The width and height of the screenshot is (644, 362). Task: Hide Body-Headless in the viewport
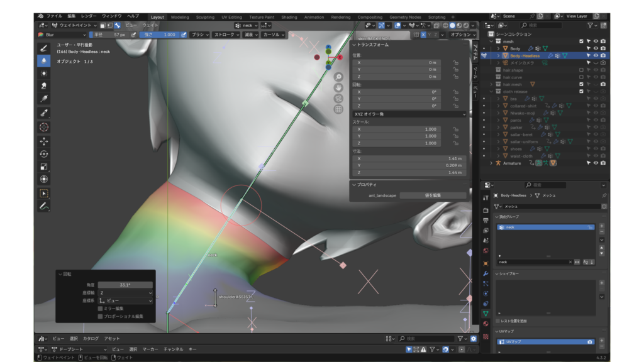pyautogui.click(x=595, y=55)
